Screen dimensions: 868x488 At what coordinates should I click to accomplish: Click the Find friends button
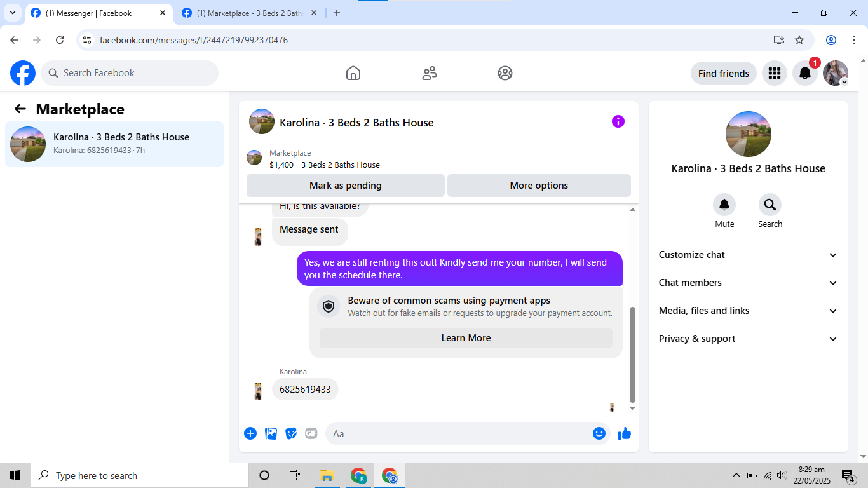click(724, 73)
